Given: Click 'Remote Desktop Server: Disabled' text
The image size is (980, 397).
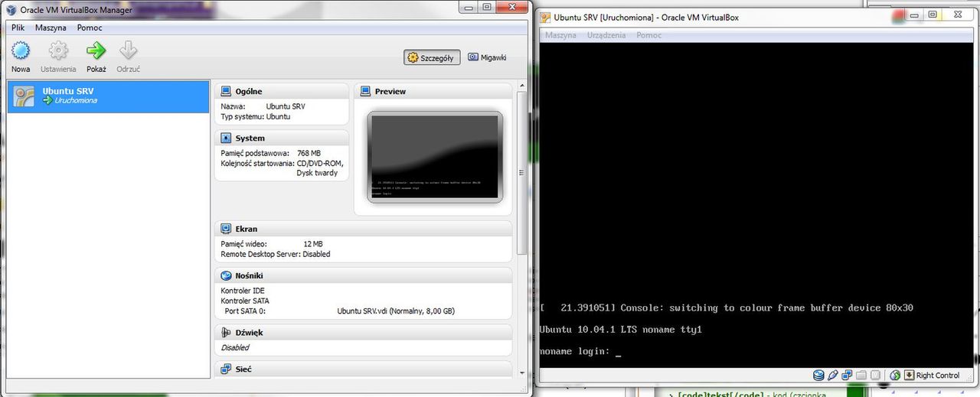Looking at the screenshot, I should [276, 254].
